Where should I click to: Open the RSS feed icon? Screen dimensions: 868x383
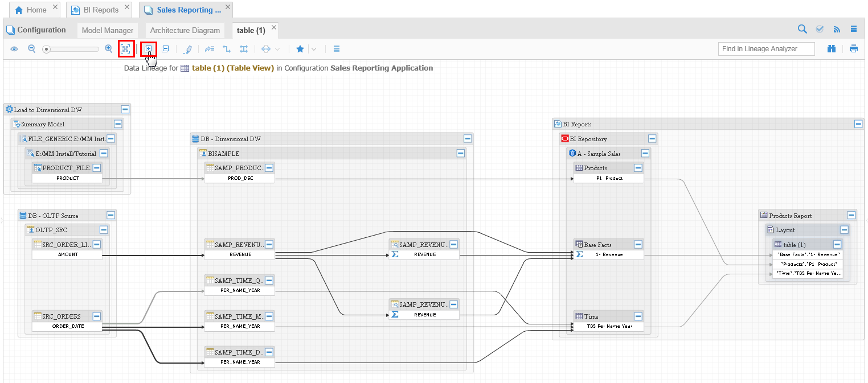(x=837, y=28)
